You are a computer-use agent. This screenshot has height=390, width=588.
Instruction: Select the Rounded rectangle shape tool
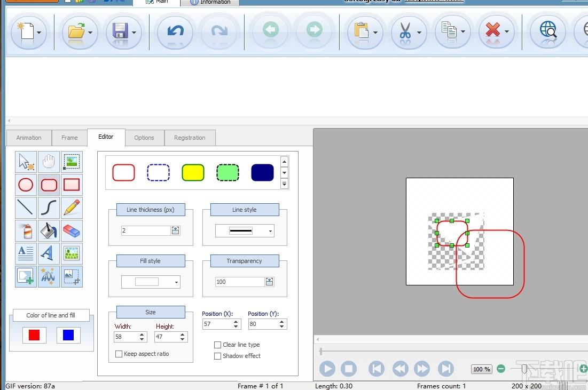49,185
